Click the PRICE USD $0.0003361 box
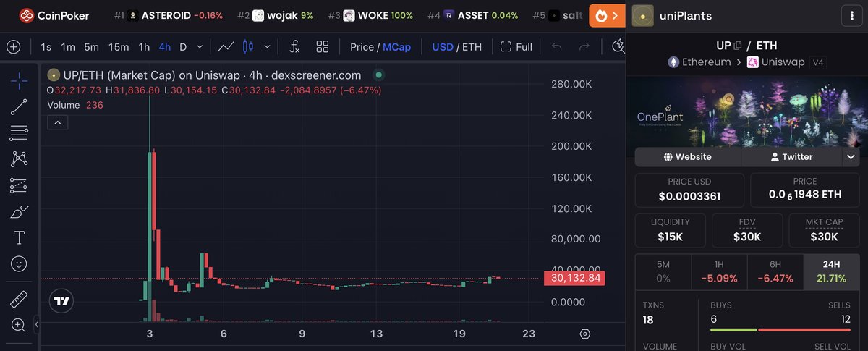Screen dimensions: 868x351 689,190
